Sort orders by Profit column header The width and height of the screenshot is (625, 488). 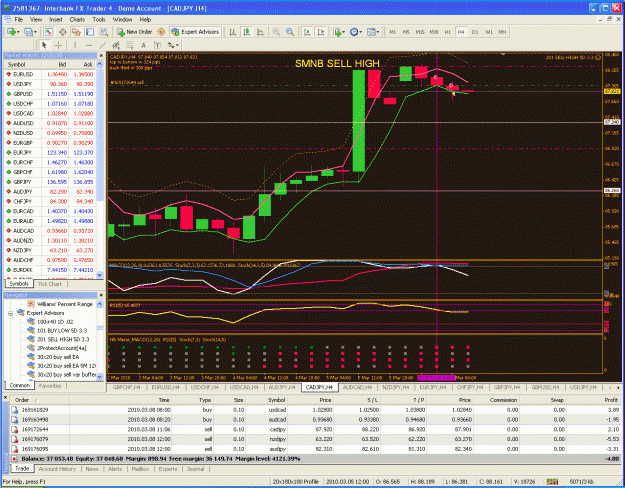tap(611, 400)
